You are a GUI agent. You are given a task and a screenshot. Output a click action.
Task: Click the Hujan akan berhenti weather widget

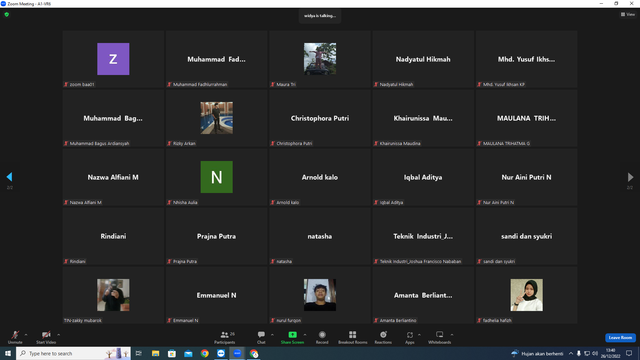point(537,353)
